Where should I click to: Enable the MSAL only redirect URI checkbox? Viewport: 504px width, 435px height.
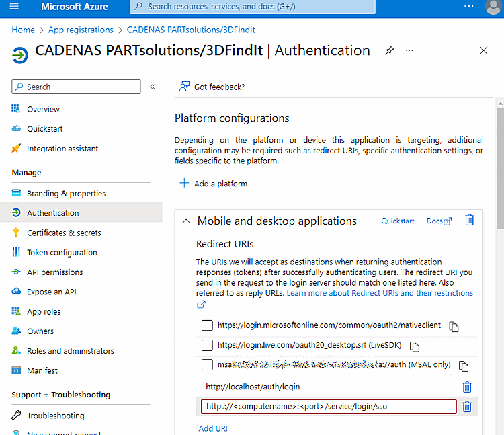point(207,365)
